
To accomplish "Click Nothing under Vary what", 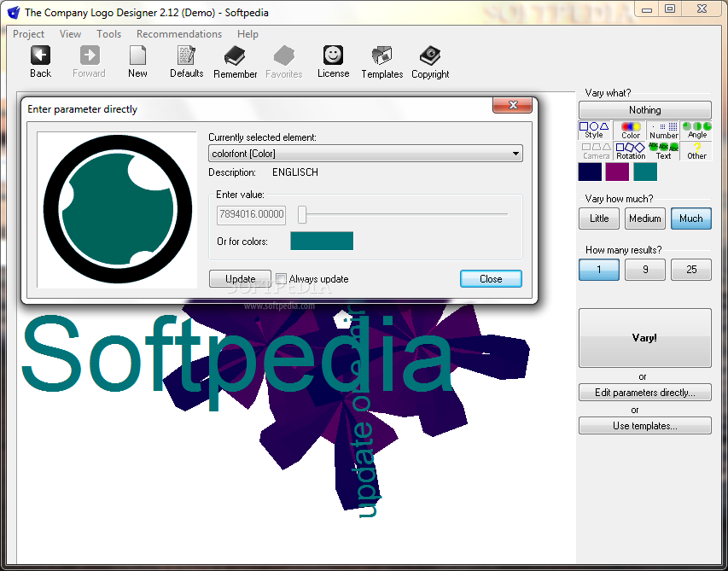I will click(x=645, y=110).
